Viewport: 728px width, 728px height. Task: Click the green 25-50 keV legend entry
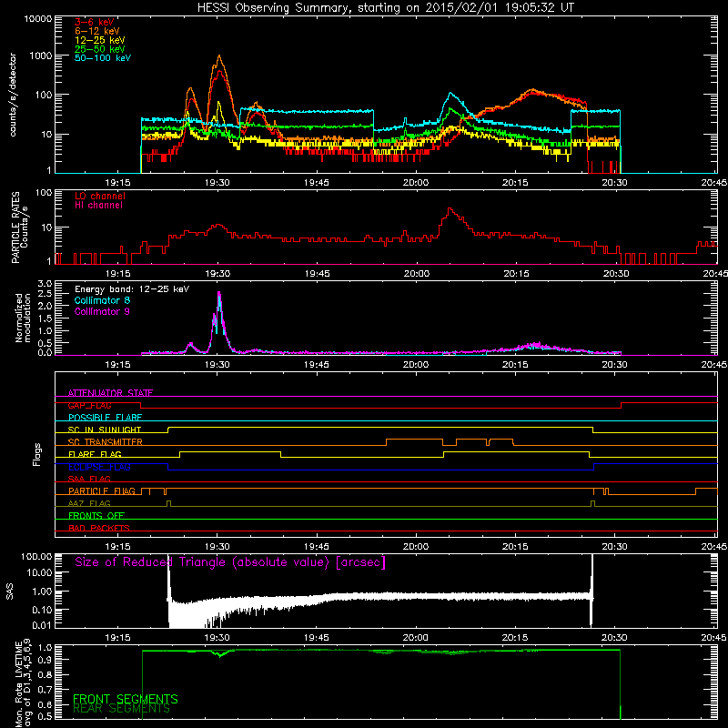point(99,49)
